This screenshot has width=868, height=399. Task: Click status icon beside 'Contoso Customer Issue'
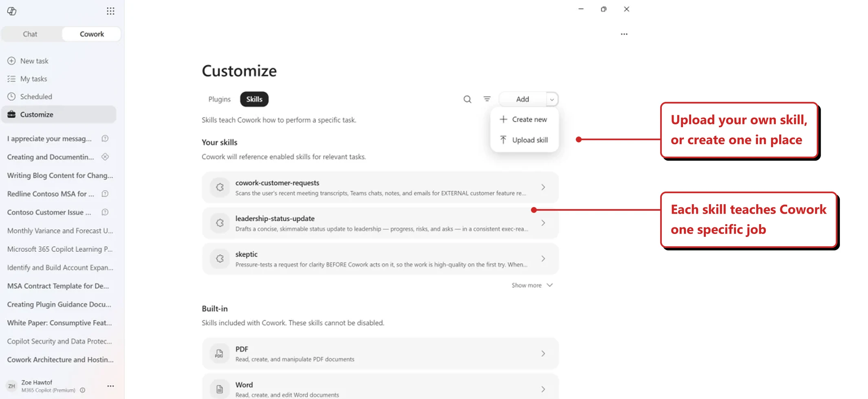(105, 212)
